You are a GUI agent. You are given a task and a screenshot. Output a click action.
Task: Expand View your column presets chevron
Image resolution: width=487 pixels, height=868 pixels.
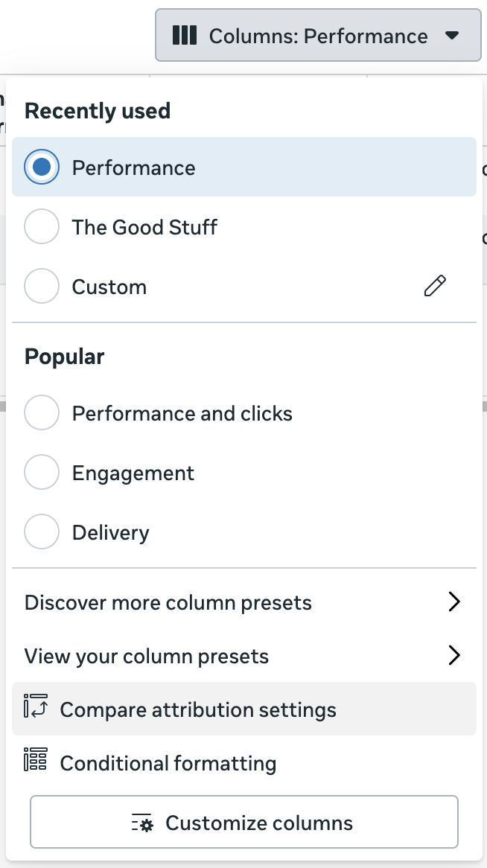point(454,656)
